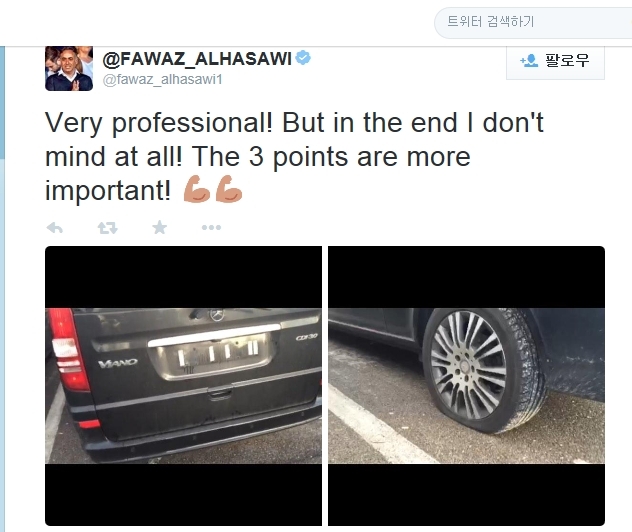Click the reply arrow icon under the tweet
Screen dimensions: 632x532
[x=55, y=228]
